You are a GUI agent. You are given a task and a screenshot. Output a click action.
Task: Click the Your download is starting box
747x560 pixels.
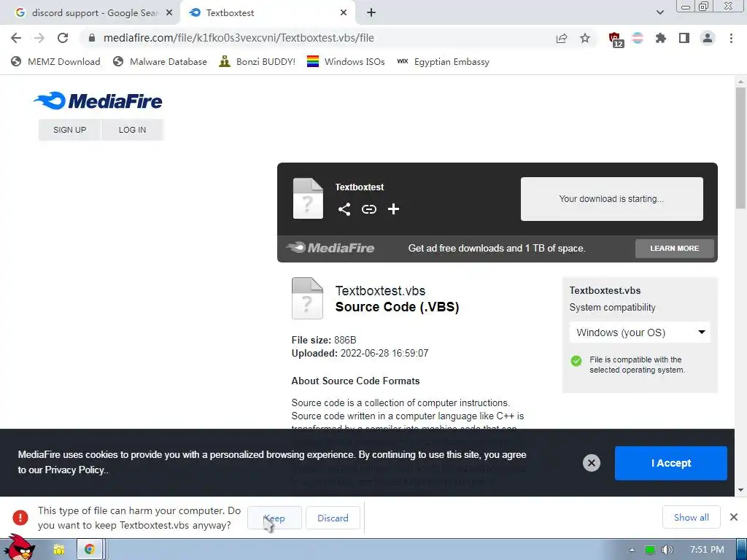pos(612,199)
